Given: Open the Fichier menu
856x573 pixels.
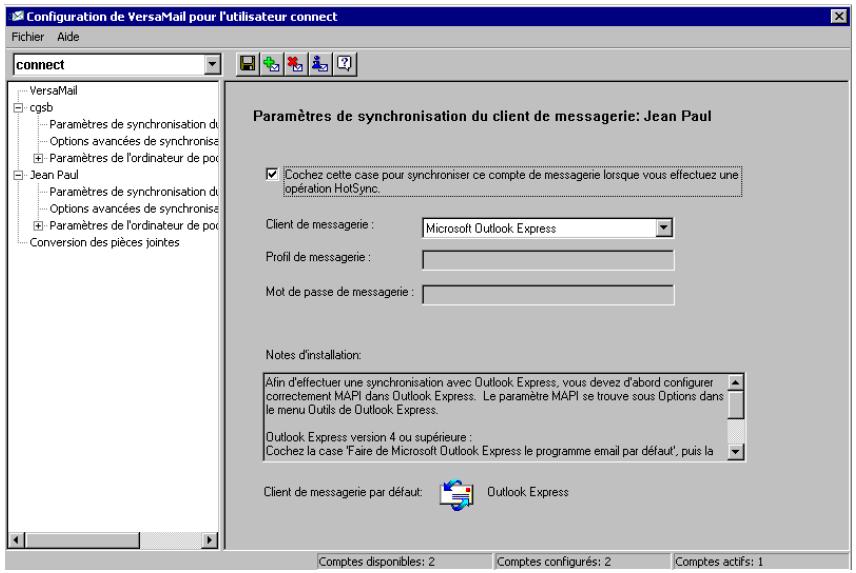Looking at the screenshot, I should pyautogui.click(x=28, y=37).
